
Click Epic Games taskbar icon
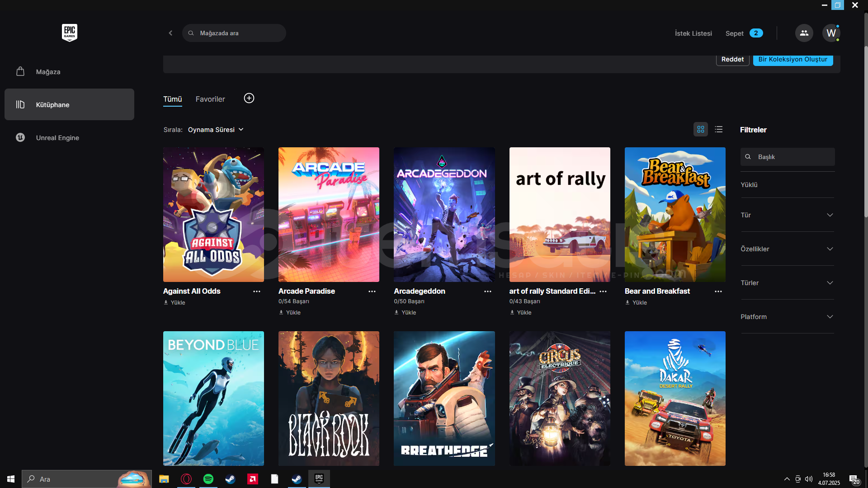(x=319, y=479)
